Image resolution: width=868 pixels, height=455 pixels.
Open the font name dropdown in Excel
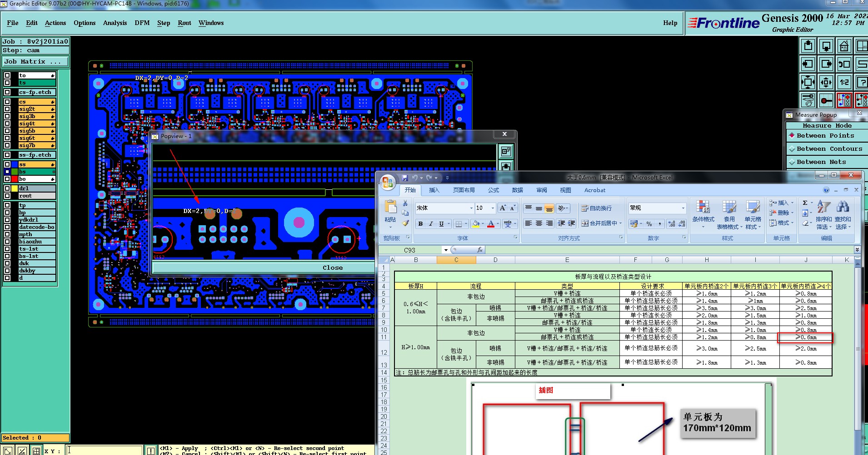coord(471,208)
